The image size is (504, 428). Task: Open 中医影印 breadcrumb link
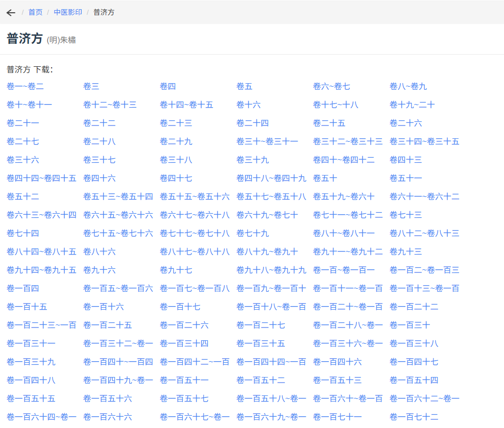[x=68, y=12]
